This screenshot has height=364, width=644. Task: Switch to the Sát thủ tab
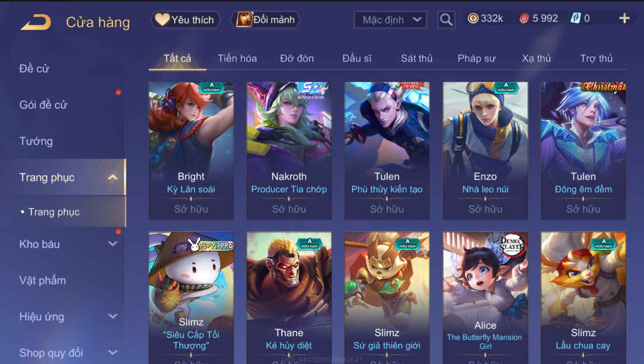coord(416,58)
